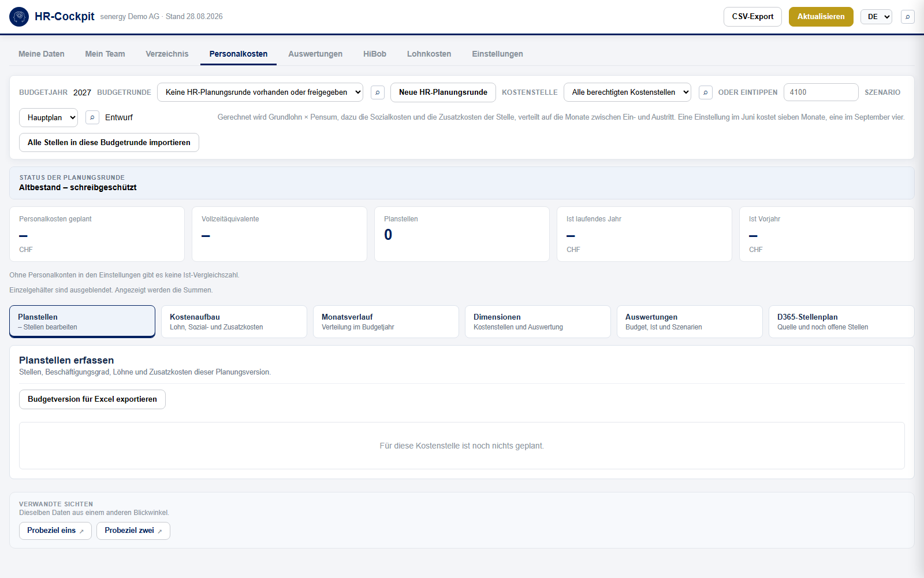Click Alle Stellen in diese Budgetrunde importieren
The height and width of the screenshot is (578, 924).
[x=109, y=143]
